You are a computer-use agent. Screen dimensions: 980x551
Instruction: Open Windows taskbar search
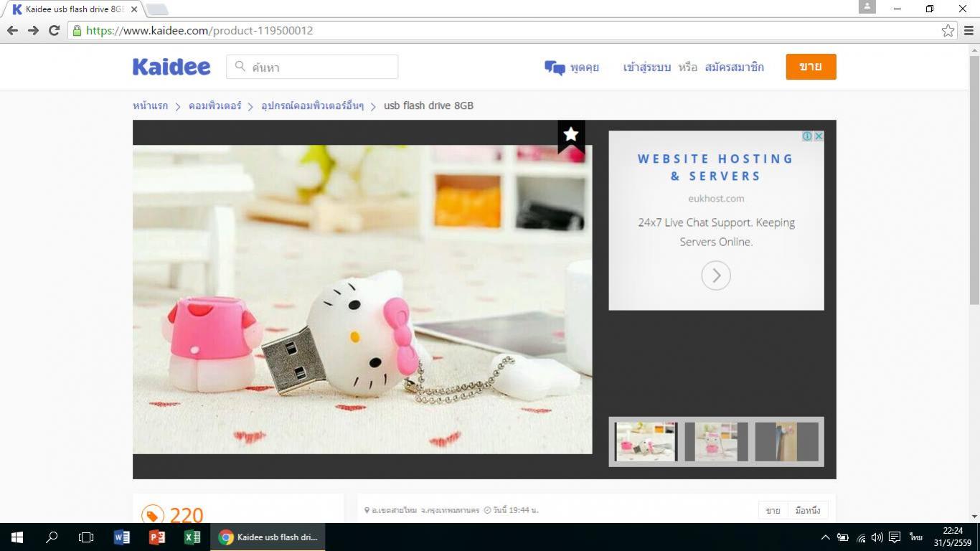[x=52, y=537]
